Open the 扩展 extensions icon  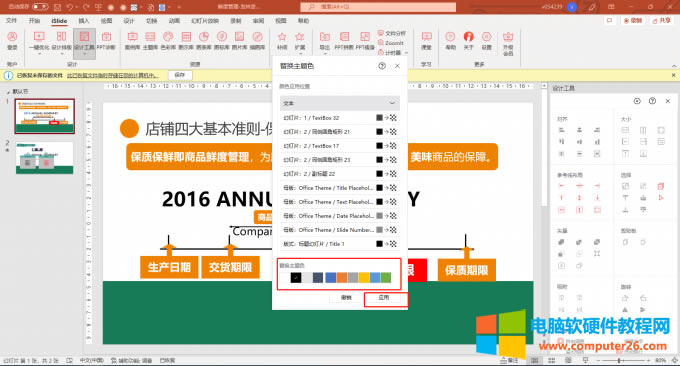tap(300, 41)
